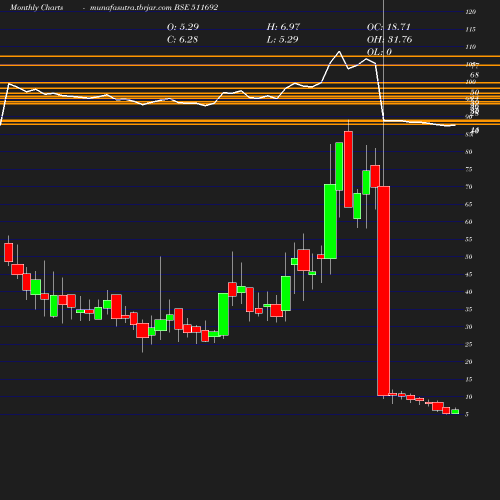The width and height of the screenshot is (500, 500).
Task: Click the 60 price axis label
Action: pos(469,222)
